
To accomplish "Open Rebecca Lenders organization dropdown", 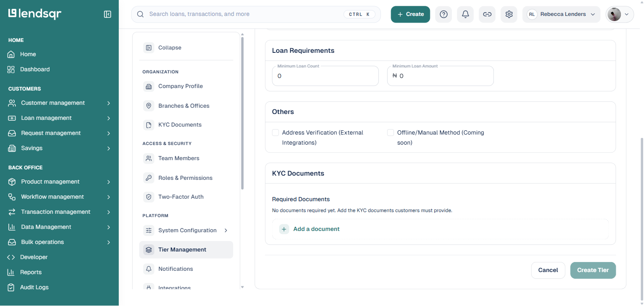I will (x=561, y=14).
